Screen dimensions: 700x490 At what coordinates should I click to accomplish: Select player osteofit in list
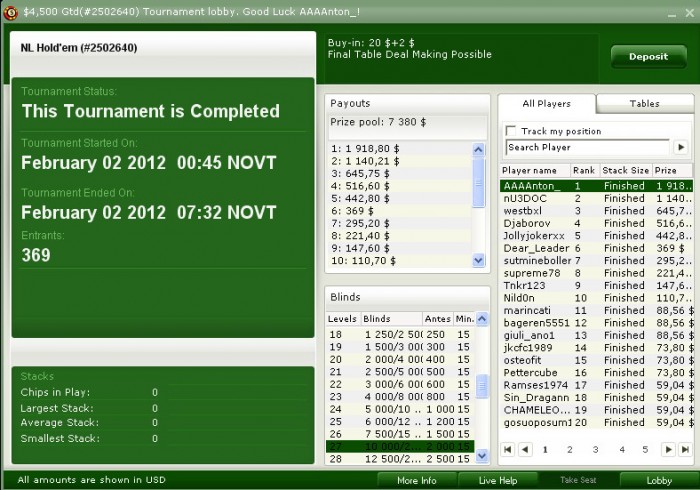pos(596,360)
